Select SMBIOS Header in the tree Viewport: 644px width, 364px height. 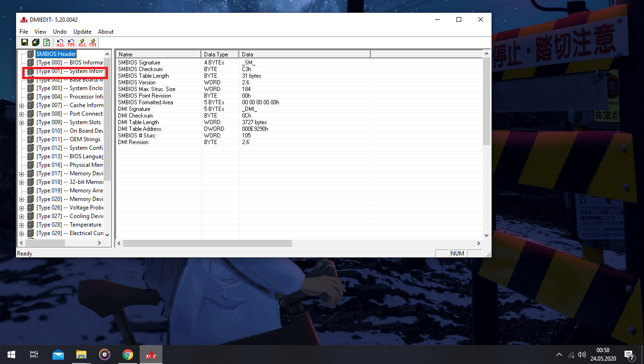pyautogui.click(x=56, y=54)
